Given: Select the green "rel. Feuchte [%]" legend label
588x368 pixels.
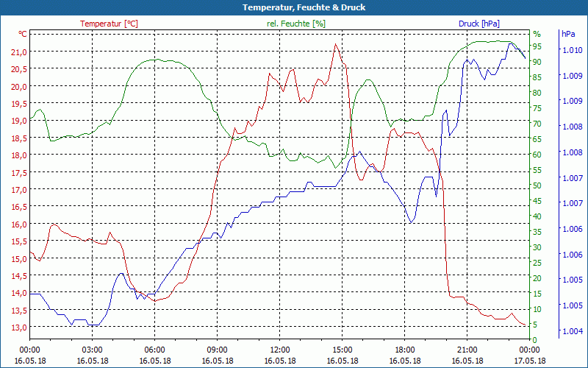Looking at the screenshot, I should (x=296, y=24).
